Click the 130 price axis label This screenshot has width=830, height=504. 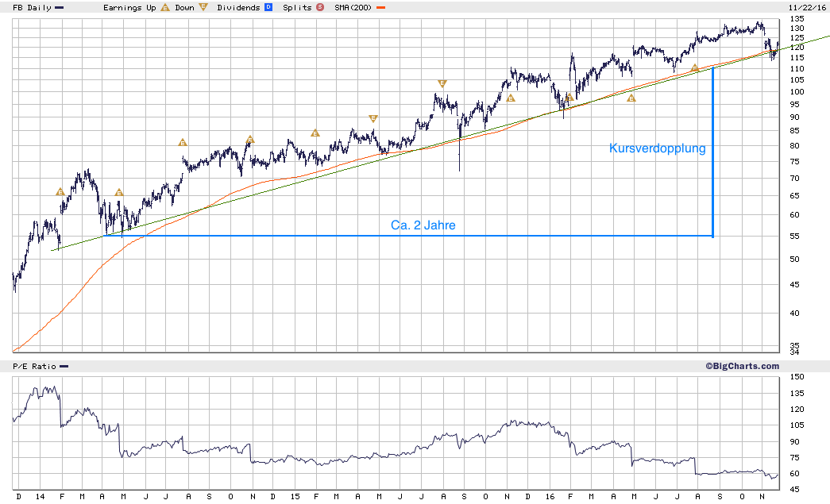(797, 29)
